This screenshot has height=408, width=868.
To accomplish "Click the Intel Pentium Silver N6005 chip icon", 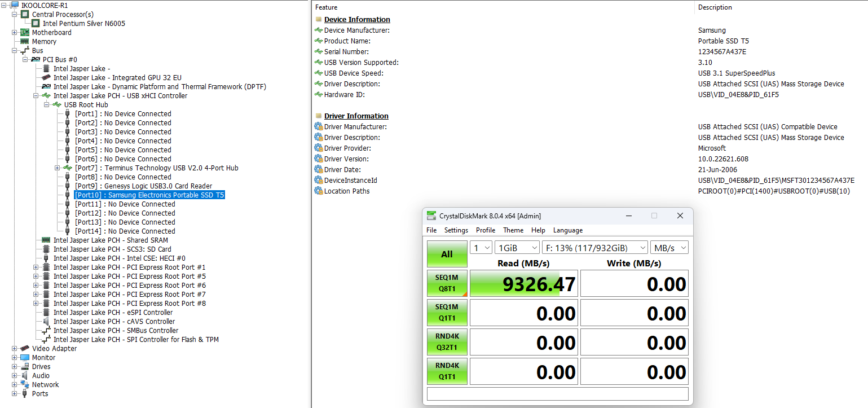I will tap(36, 23).
